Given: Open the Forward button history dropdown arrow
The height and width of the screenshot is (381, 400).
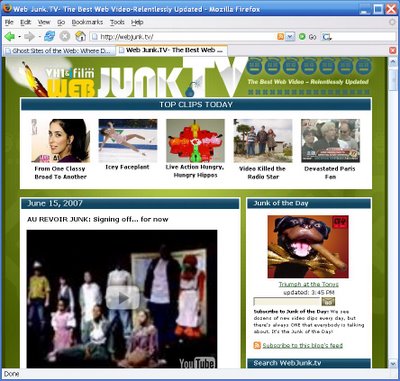Looking at the screenshot, I should pyautogui.click(x=40, y=36).
